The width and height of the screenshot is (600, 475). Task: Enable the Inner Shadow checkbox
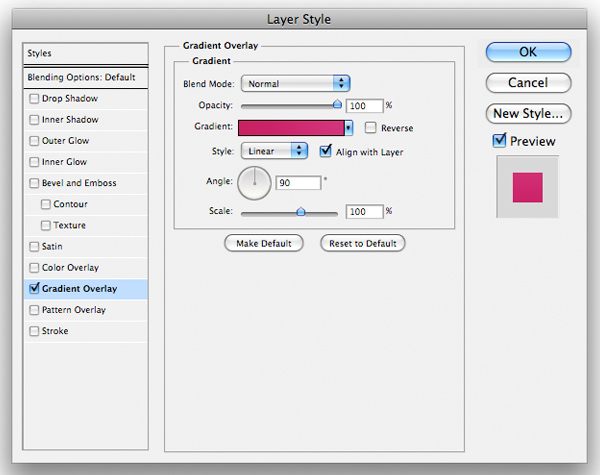click(34, 120)
